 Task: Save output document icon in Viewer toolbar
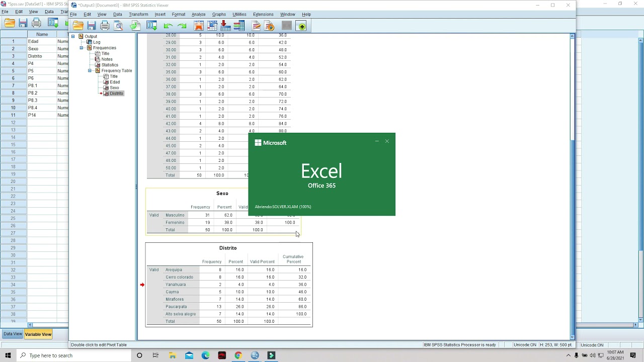click(92, 26)
